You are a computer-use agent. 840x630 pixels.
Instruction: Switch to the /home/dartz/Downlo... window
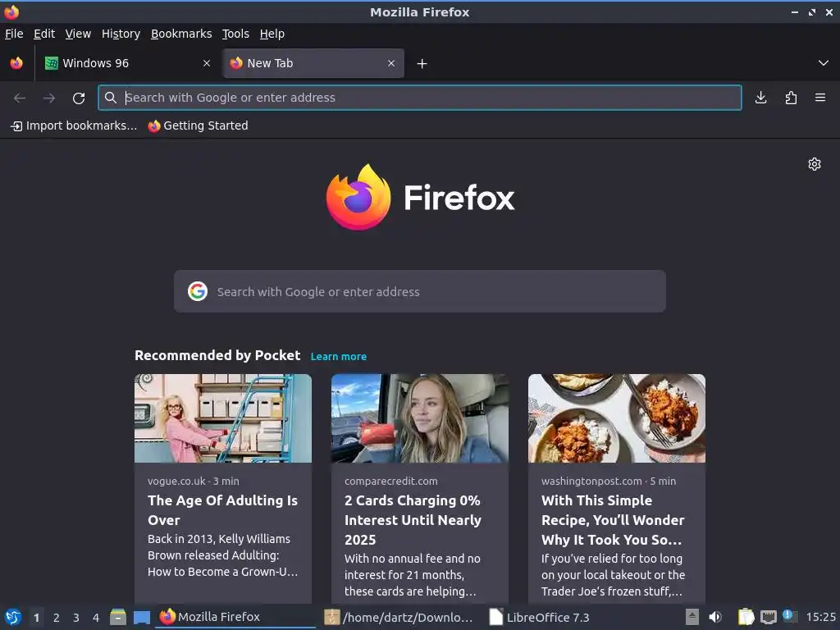tap(400, 617)
